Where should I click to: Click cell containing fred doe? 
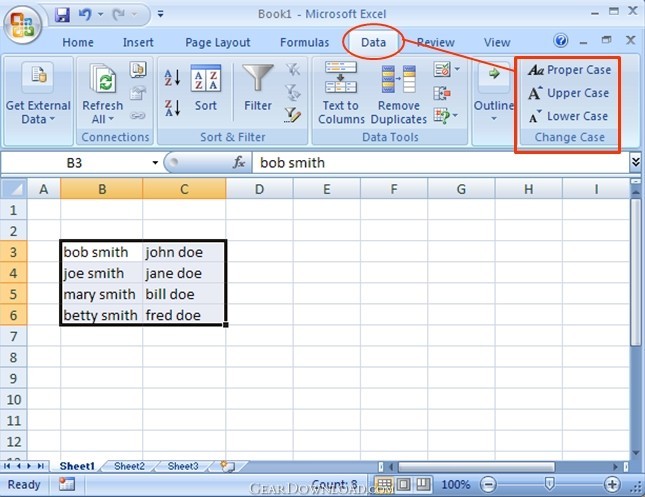[x=184, y=315]
